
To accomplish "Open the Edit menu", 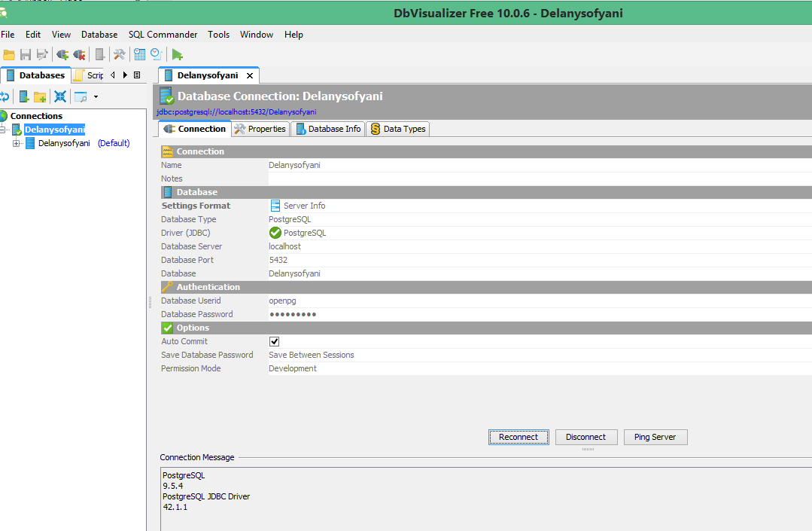I will [x=33, y=35].
